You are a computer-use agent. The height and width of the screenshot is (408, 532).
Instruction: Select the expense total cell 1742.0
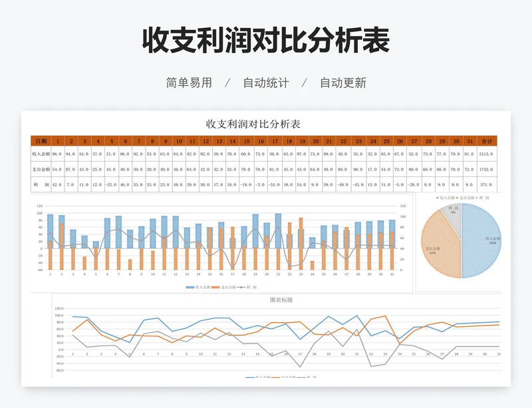click(x=487, y=169)
